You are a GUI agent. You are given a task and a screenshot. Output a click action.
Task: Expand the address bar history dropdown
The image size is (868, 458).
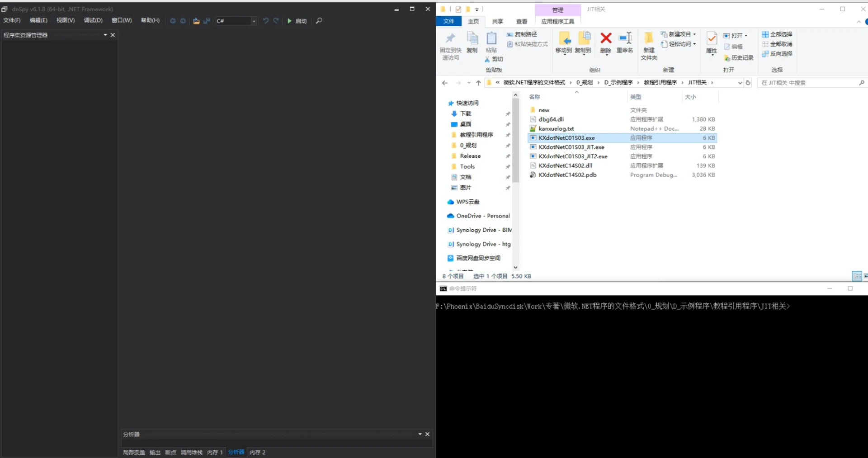point(740,83)
